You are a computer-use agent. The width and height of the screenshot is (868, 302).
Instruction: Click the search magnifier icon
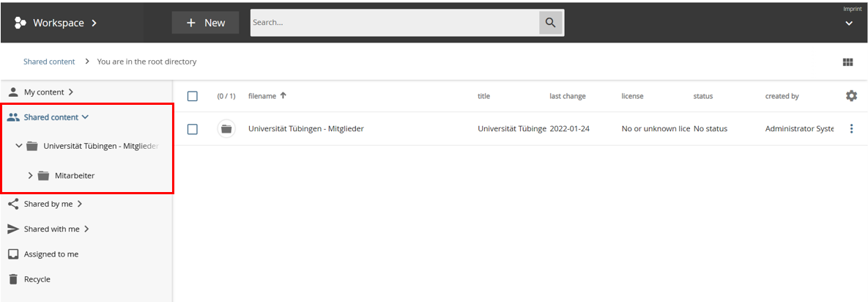point(550,23)
